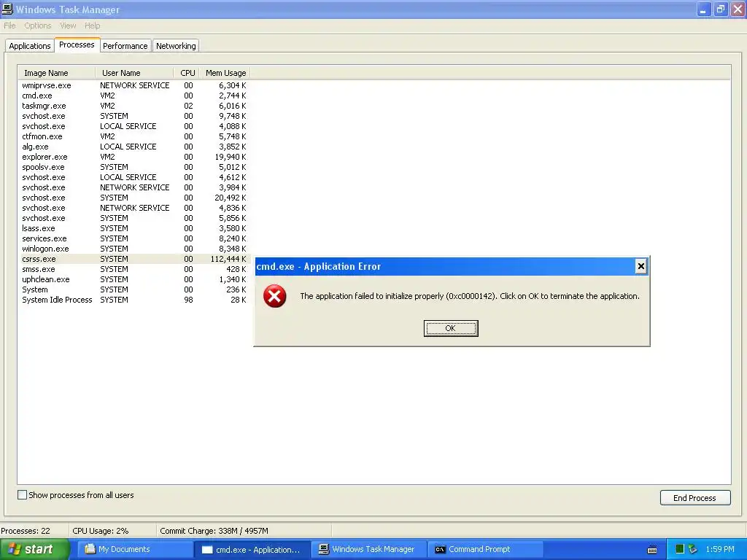Screen dimensions: 747x560
Task: Click the 19,940 K memory value
Action: tap(231, 157)
